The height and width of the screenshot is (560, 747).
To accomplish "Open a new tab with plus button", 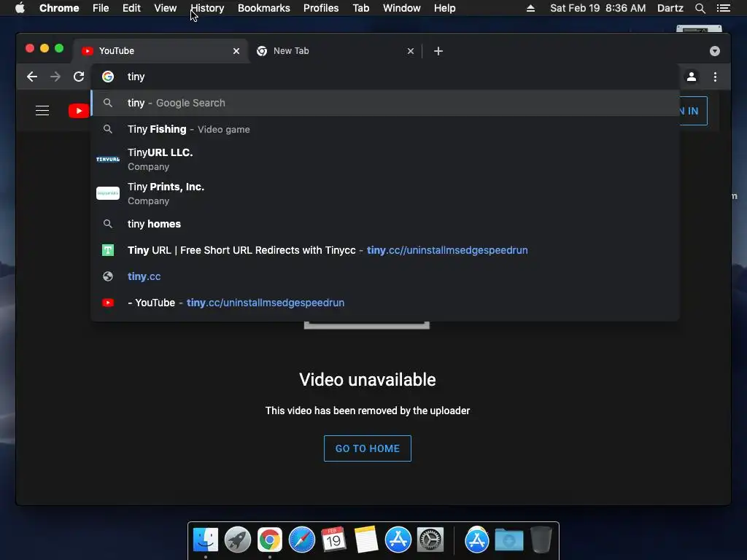I will point(438,51).
